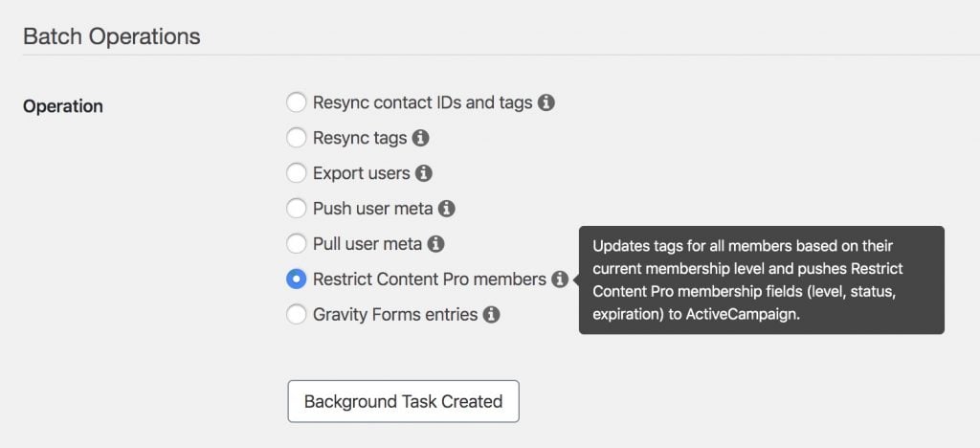
Task: Pick the Push user meta radio button
Action: (297, 209)
